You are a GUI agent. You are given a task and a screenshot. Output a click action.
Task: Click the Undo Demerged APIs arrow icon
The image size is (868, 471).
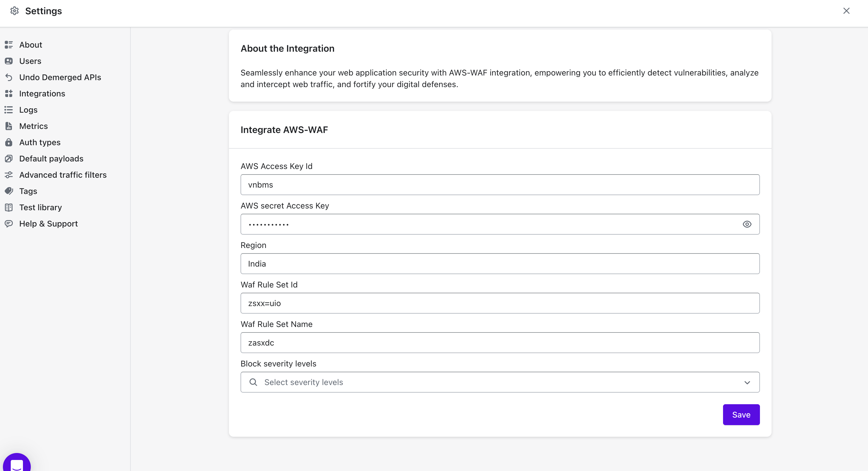point(9,77)
